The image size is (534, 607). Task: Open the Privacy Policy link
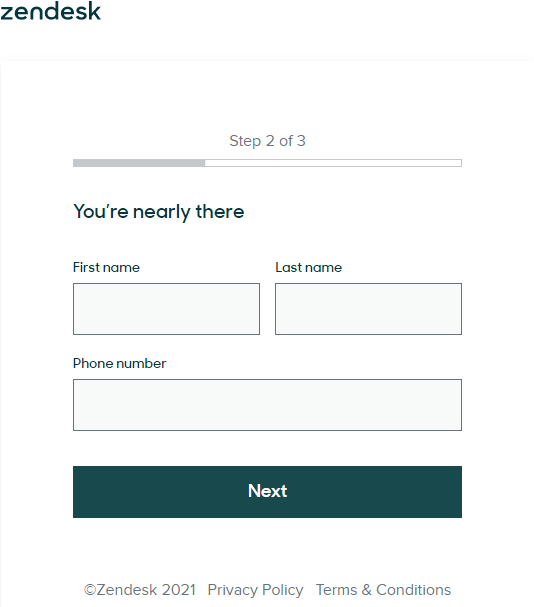255,590
